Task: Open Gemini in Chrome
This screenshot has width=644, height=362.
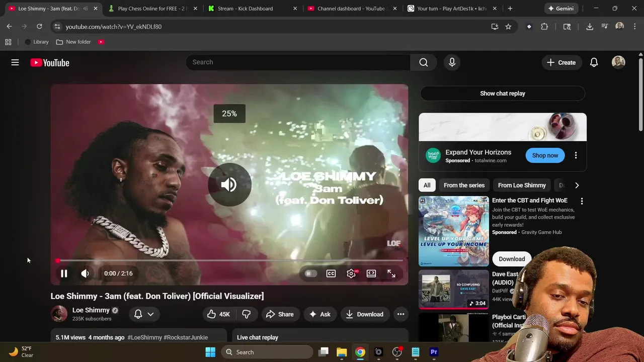Action: pyautogui.click(x=560, y=9)
